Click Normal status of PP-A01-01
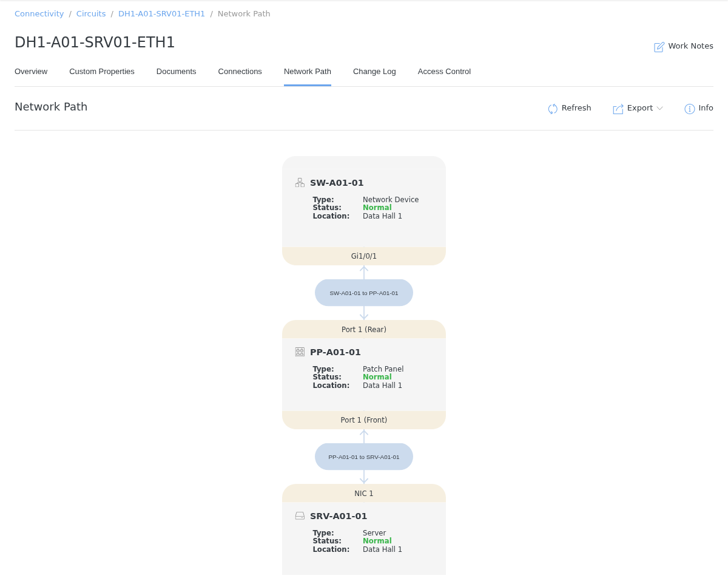 [377, 377]
